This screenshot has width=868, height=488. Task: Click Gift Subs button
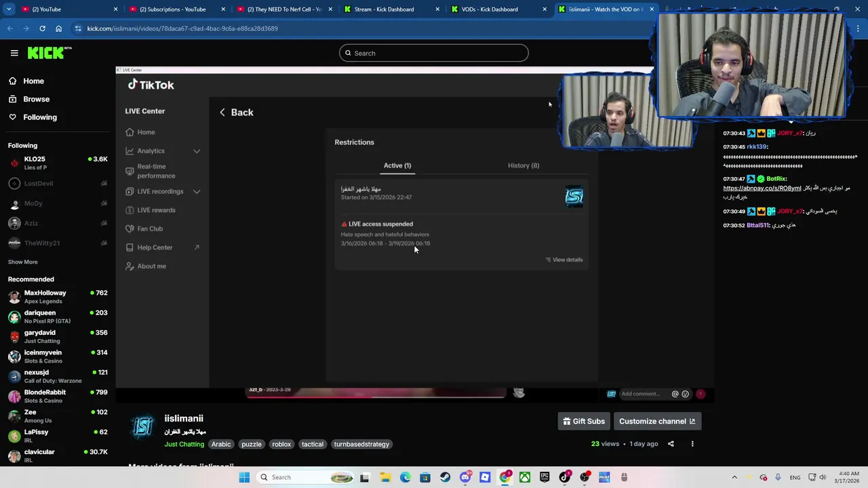[x=584, y=422]
